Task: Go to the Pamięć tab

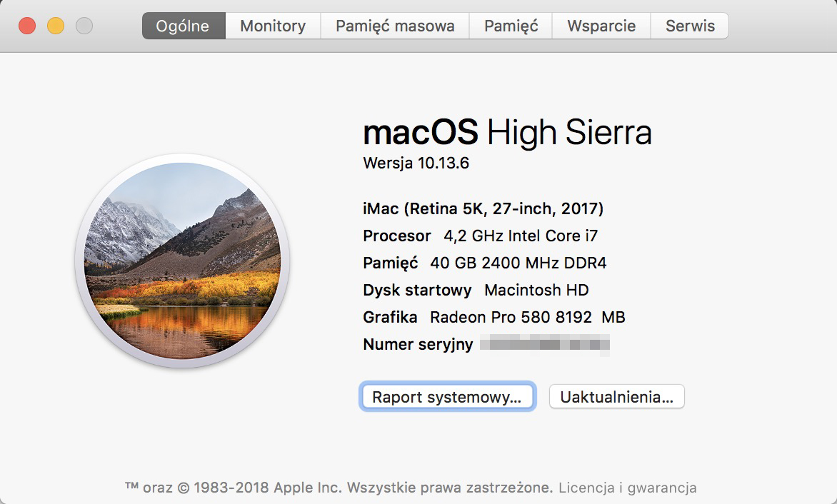Action: tap(511, 26)
